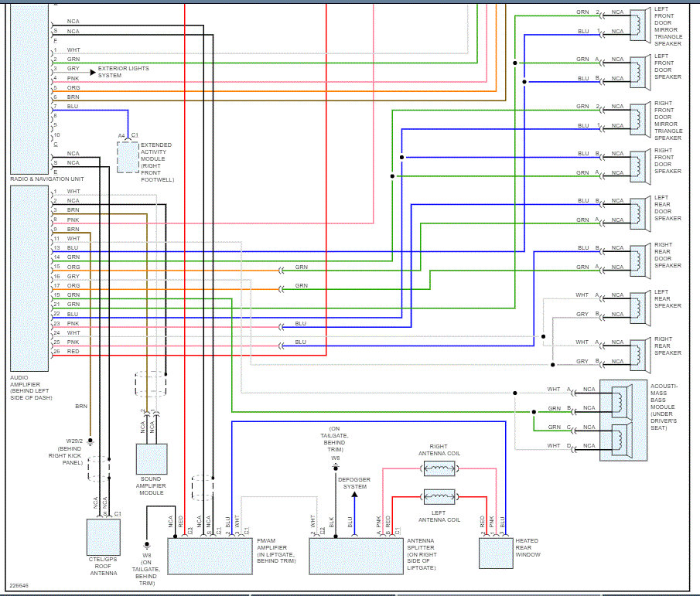Click the shielded cable symbol above FM/AM amplifier

(202, 487)
